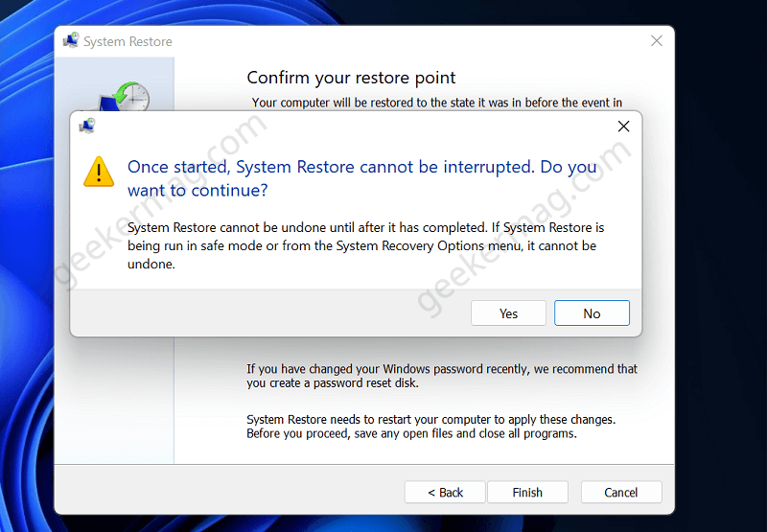Go back with the < Back button
The image size is (767, 532).
[x=445, y=492]
